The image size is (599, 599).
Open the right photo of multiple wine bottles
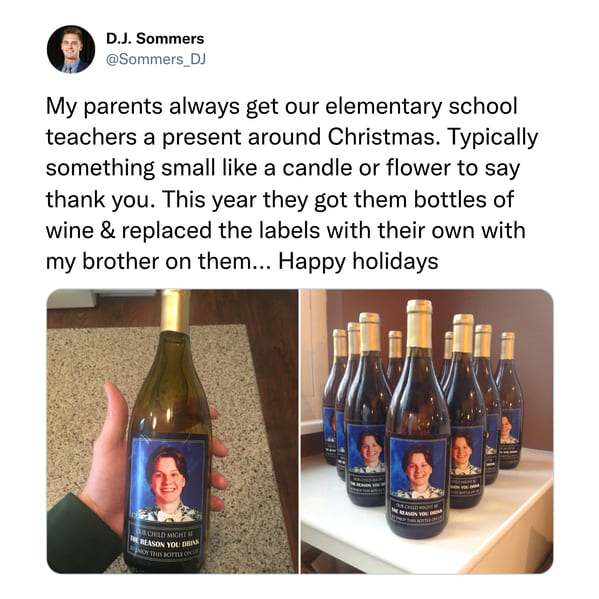tap(427, 431)
